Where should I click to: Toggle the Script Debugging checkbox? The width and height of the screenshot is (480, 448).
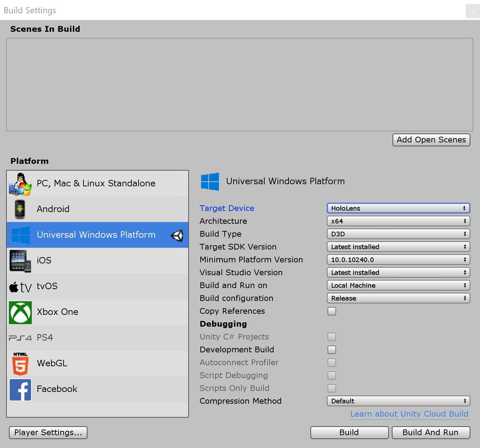tap(332, 376)
